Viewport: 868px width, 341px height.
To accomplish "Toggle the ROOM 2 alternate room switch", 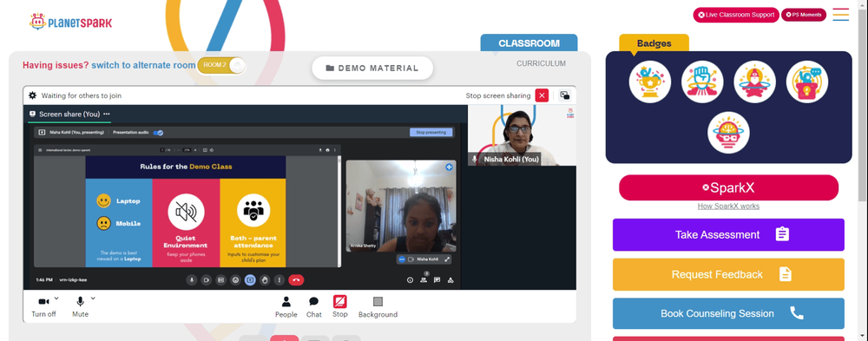I will (x=220, y=65).
